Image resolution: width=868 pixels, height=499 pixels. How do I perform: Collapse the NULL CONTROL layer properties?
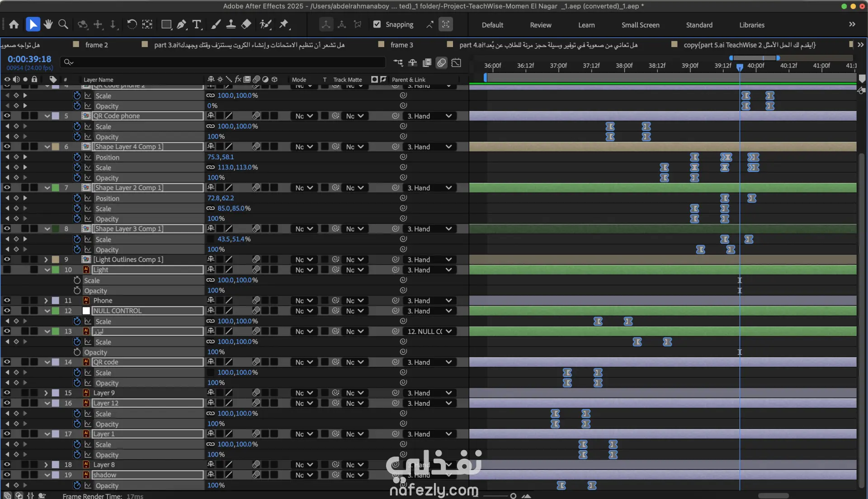coord(47,311)
